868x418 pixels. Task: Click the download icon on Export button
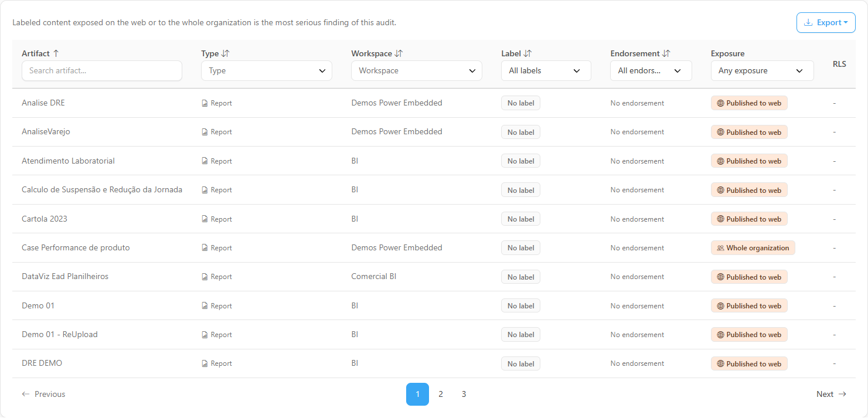click(808, 23)
